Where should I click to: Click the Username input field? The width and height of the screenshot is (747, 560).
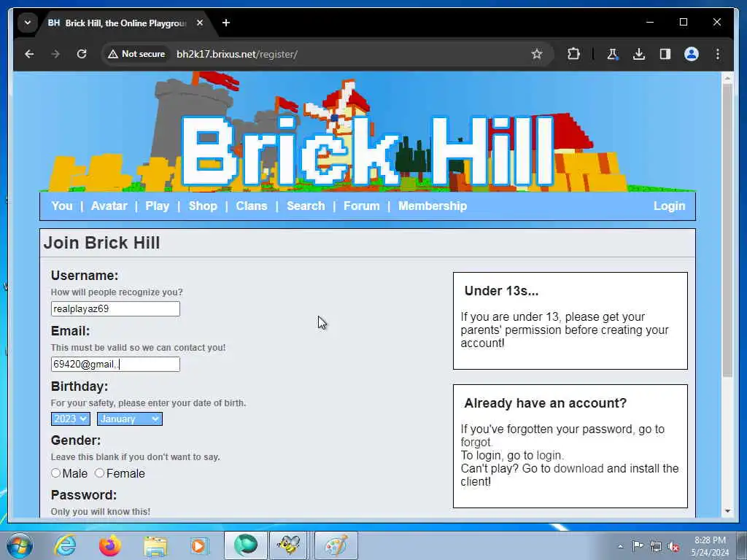coord(115,308)
